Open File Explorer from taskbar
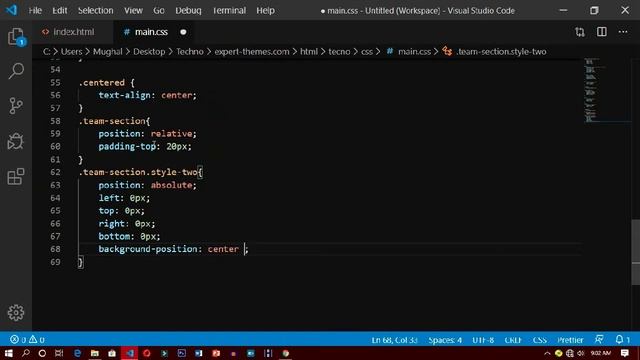 click(95, 353)
